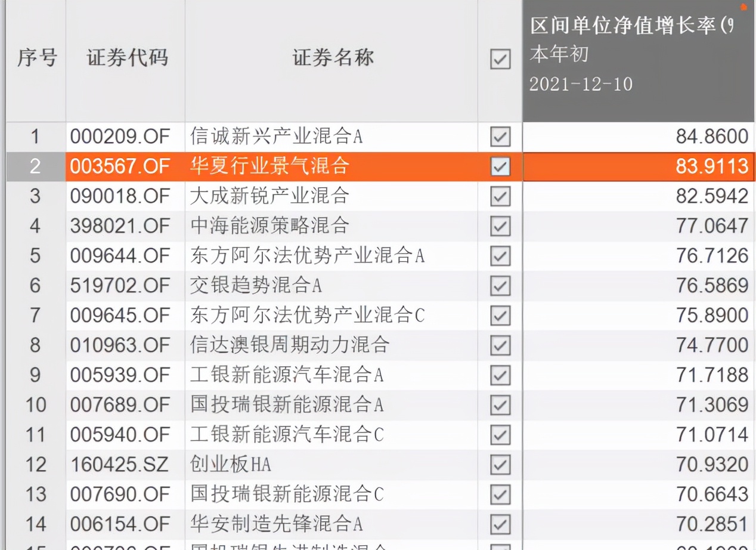Click the code 000209.OF
Viewport: 756px width, 550px height.
pyautogui.click(x=120, y=137)
